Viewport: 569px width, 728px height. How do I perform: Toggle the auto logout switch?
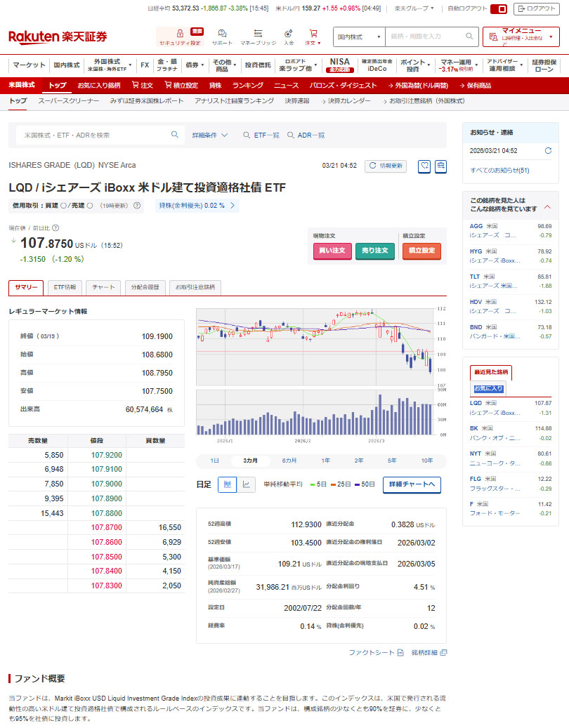[499, 8]
